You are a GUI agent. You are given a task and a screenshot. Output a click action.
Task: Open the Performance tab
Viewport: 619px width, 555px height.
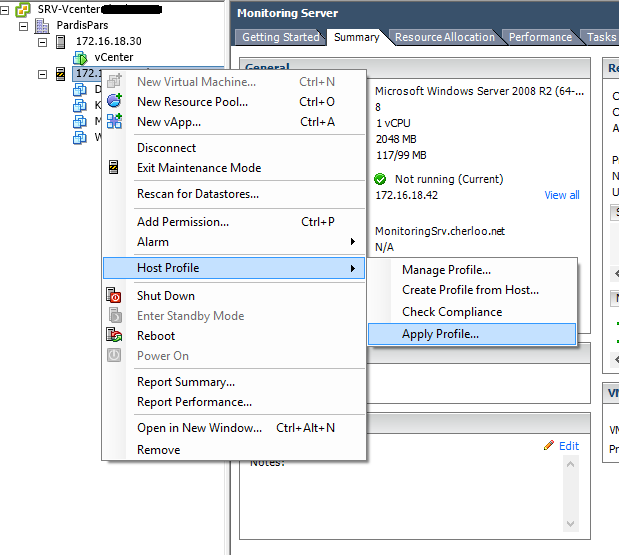[540, 37]
